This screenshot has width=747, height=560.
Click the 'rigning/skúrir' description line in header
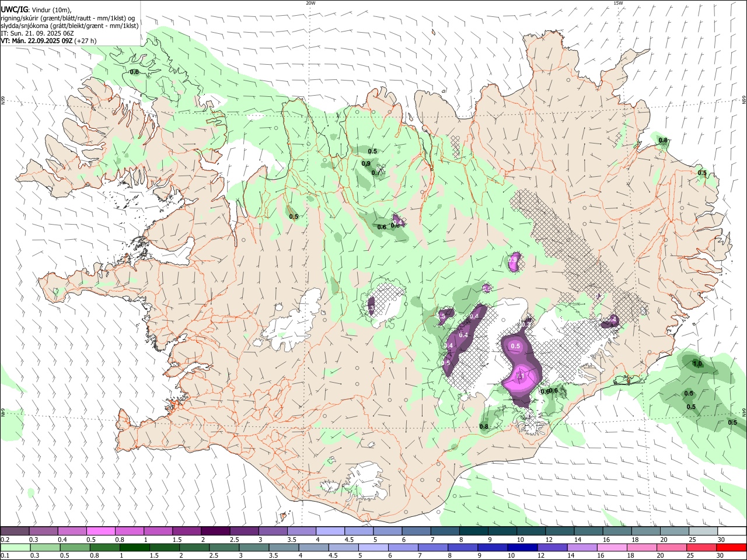pos(68,18)
